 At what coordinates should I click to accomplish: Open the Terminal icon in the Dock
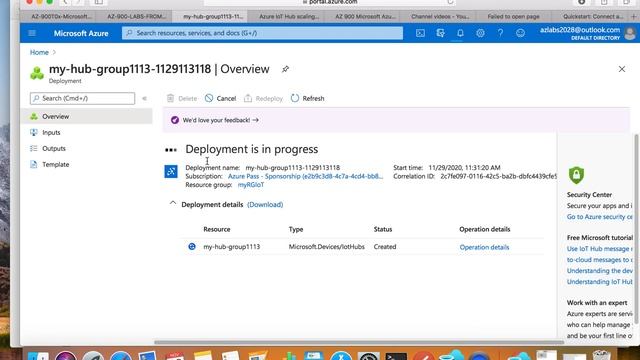point(396,356)
